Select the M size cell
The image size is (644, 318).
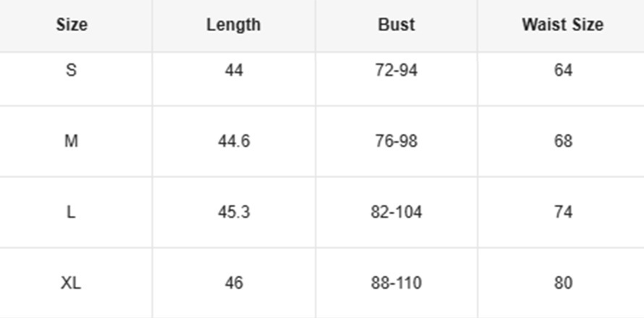click(71, 141)
